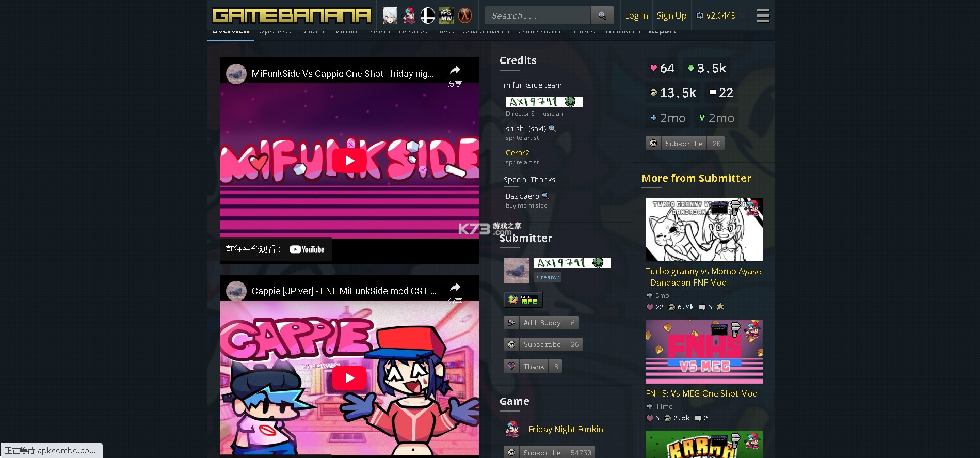Open the MiFunkSide Vs Cappie video title
980x458 pixels.
pos(343,73)
